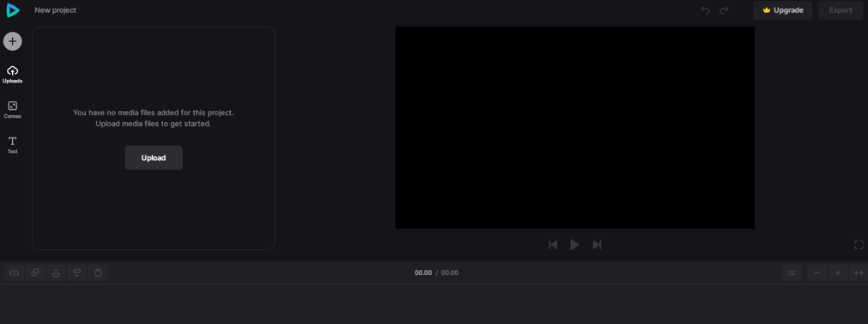Move layer down using timeline icon
Viewport: 868px width, 324px height.
(77, 272)
